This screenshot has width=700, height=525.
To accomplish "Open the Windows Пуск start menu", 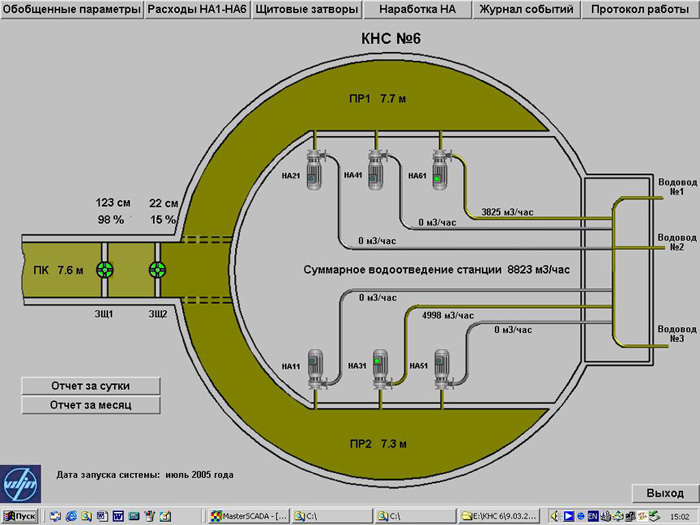I will 20,517.
